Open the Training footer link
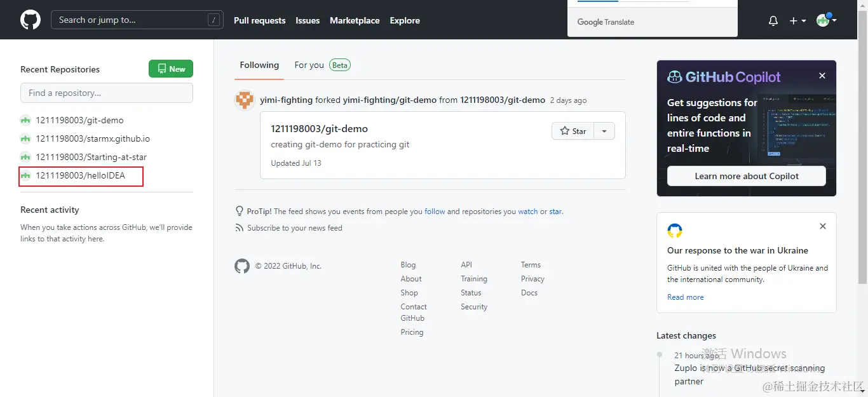868x397 pixels. pyautogui.click(x=474, y=279)
